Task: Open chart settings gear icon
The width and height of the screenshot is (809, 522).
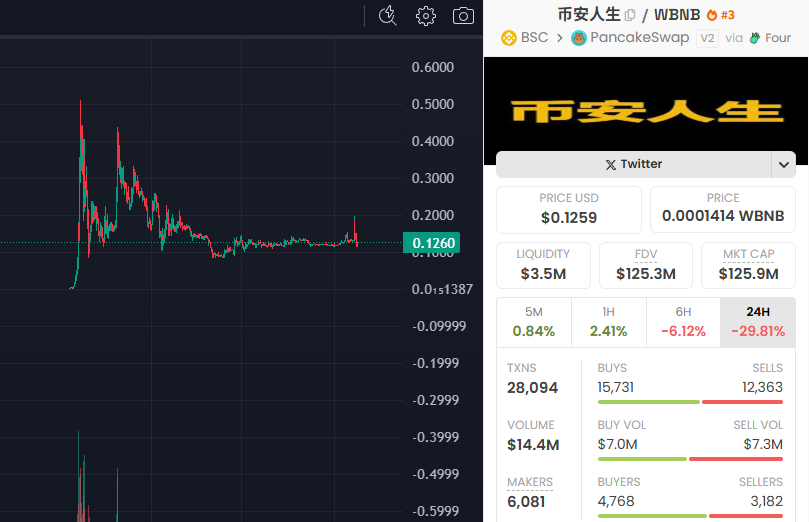Action: tap(426, 16)
